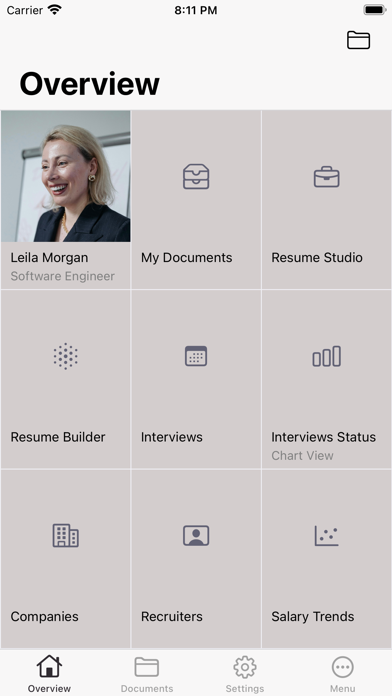Image resolution: width=392 pixels, height=696 pixels.
Task: Tap the Interviews calendar icon
Action: 196,356
